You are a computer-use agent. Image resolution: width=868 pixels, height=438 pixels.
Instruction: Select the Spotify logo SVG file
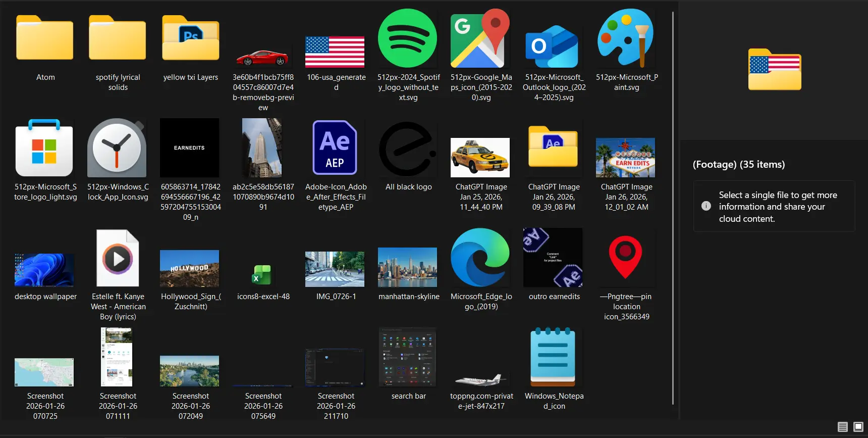(408, 39)
